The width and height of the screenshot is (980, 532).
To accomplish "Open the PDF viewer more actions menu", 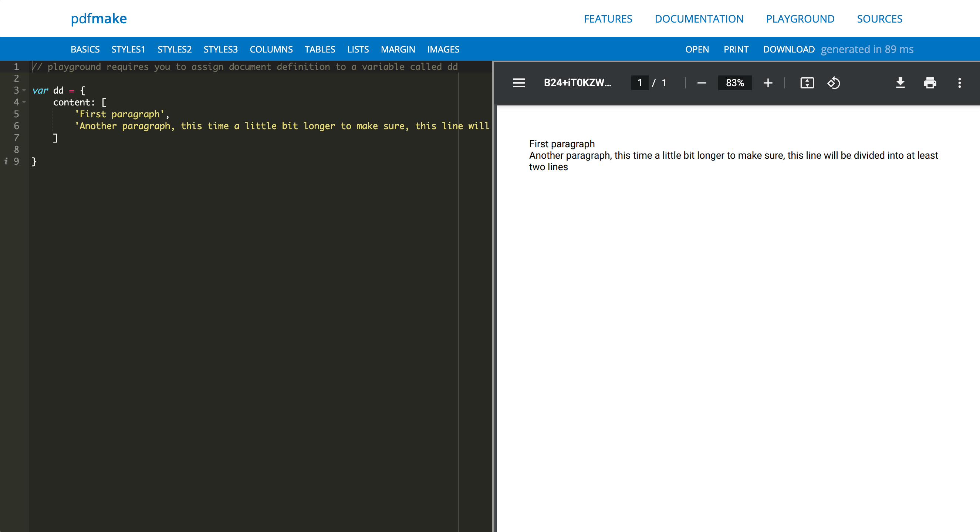I will coord(959,83).
